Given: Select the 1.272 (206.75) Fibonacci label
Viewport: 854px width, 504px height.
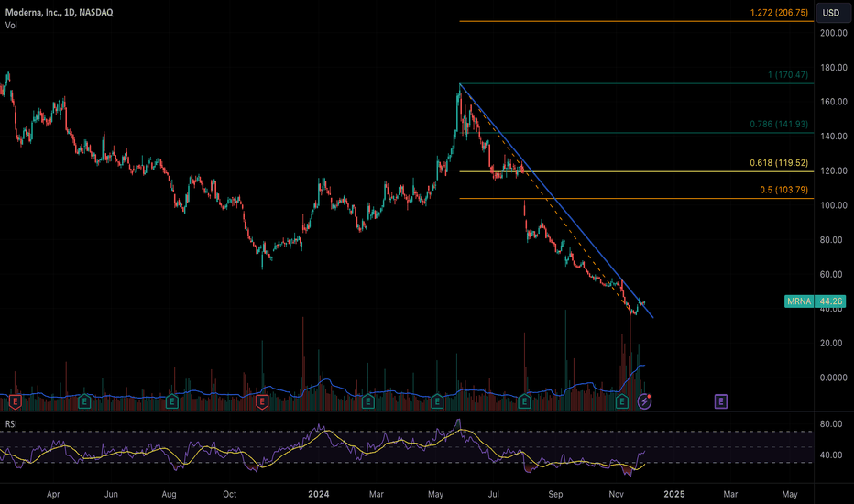Looking at the screenshot, I should 779,13.
